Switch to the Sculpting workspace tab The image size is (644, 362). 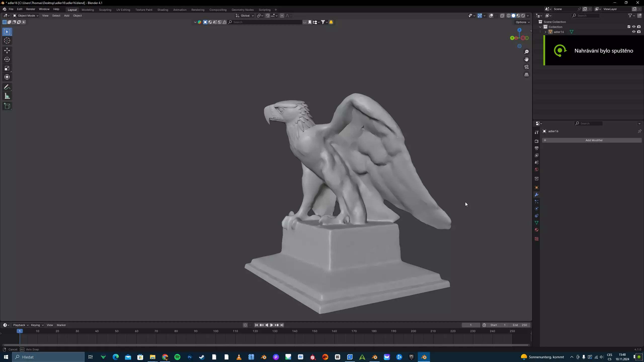pos(105,10)
